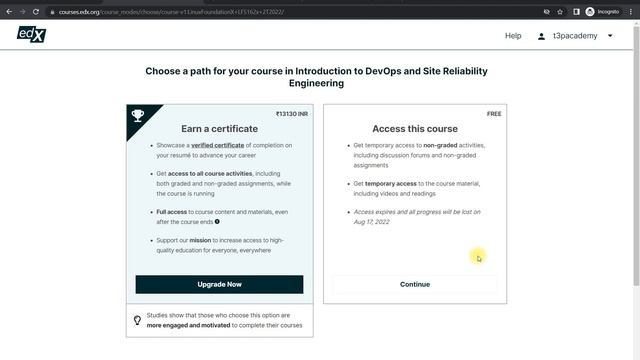Image resolution: width=640 pixels, height=360 pixels.
Task: Go back with browser back arrow
Action: (9, 12)
